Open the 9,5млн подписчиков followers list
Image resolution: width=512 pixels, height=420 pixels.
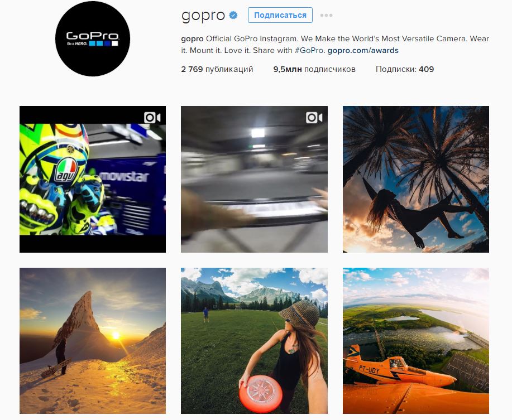314,69
